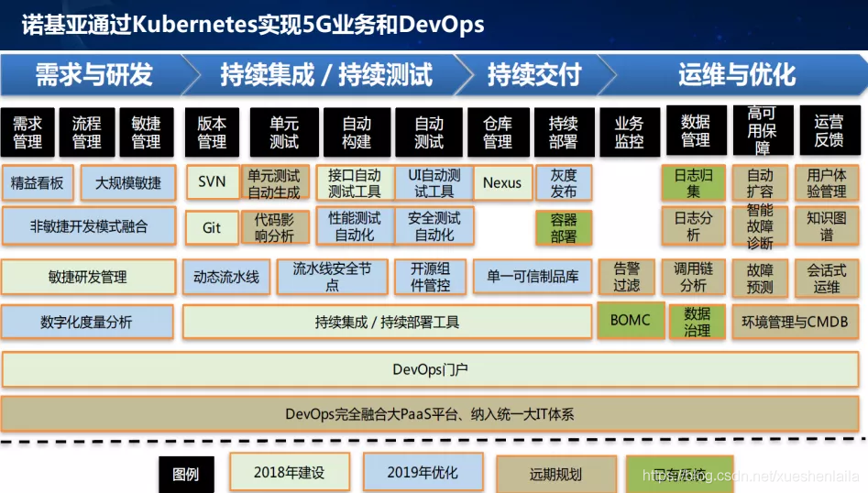
Task: Select the 用户体验管理 box
Action: tap(827, 183)
